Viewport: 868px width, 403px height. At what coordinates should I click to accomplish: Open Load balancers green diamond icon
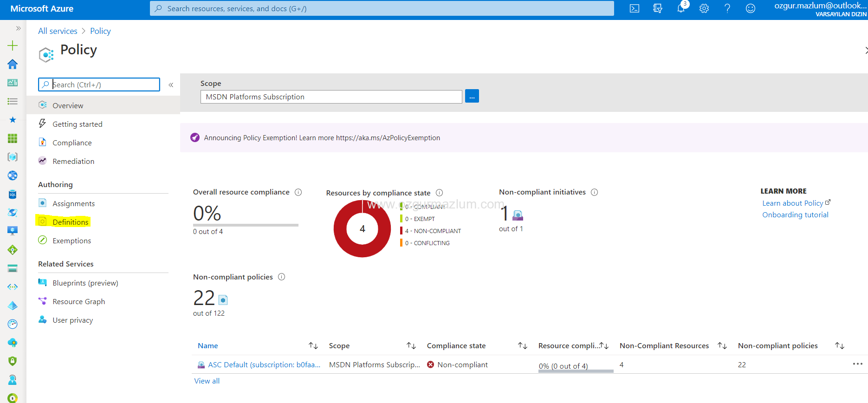[13, 250]
